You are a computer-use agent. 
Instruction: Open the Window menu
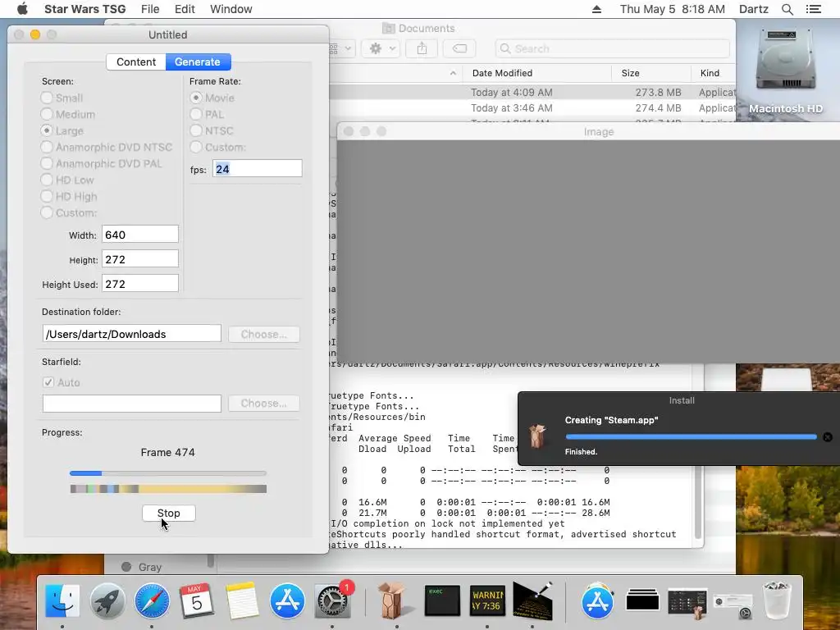231,9
